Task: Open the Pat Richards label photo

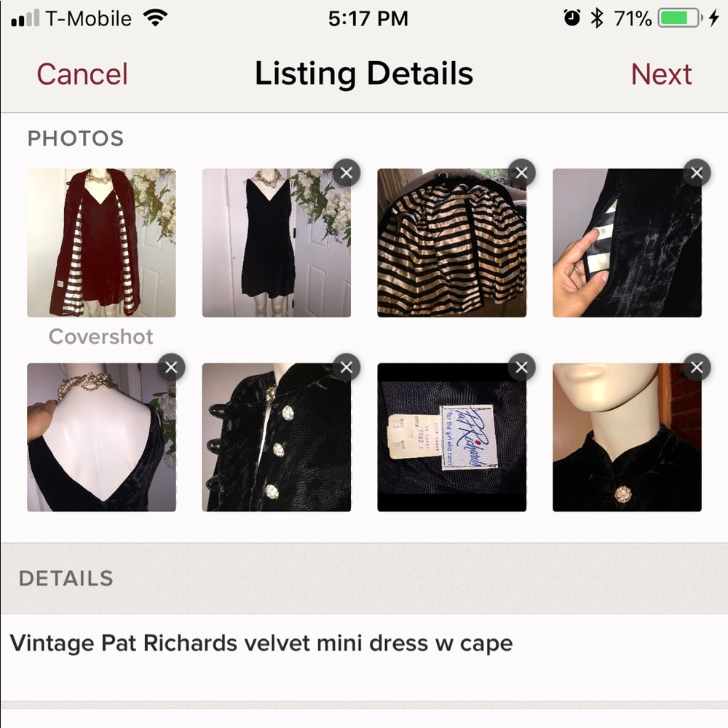Action: [x=450, y=437]
